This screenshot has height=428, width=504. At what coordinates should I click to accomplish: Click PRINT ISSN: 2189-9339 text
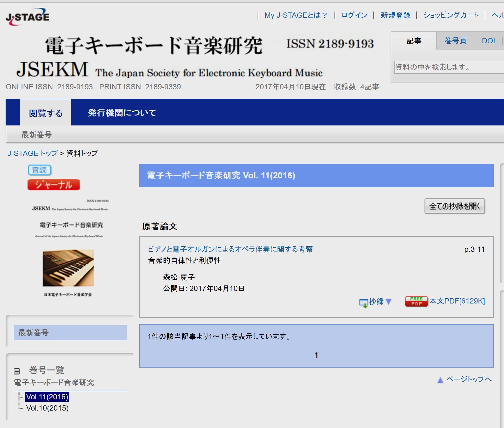[x=140, y=87]
